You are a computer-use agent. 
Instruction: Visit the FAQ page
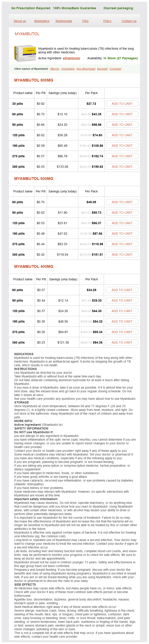tap(85, 21)
